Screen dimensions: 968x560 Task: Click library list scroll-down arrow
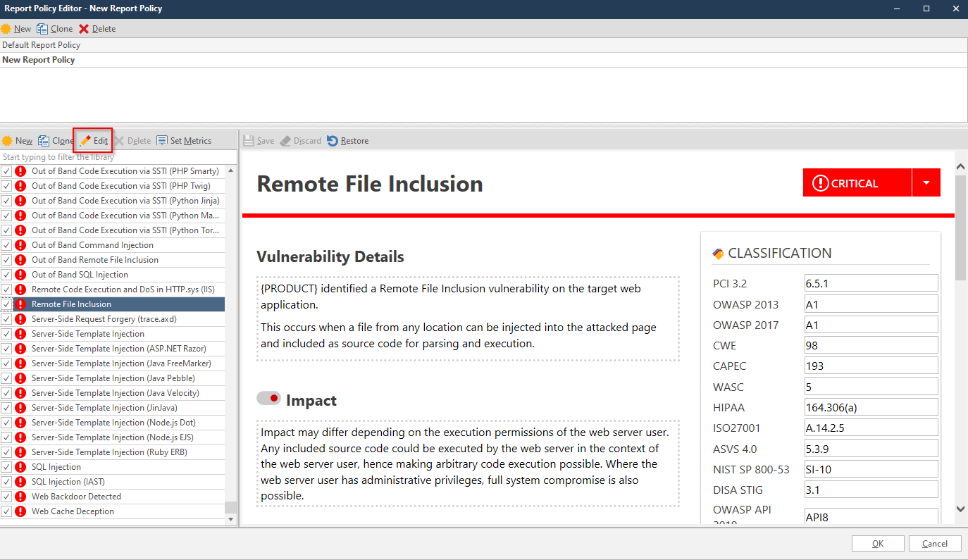(231, 519)
